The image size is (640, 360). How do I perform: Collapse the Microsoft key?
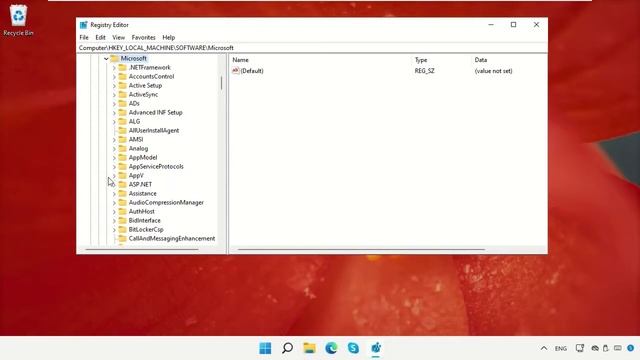pos(106,59)
